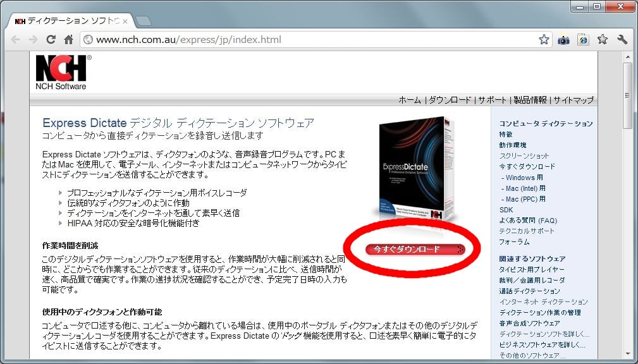
Task: Click the scrollbar down arrow
Action: pyautogui.click(x=627, y=354)
